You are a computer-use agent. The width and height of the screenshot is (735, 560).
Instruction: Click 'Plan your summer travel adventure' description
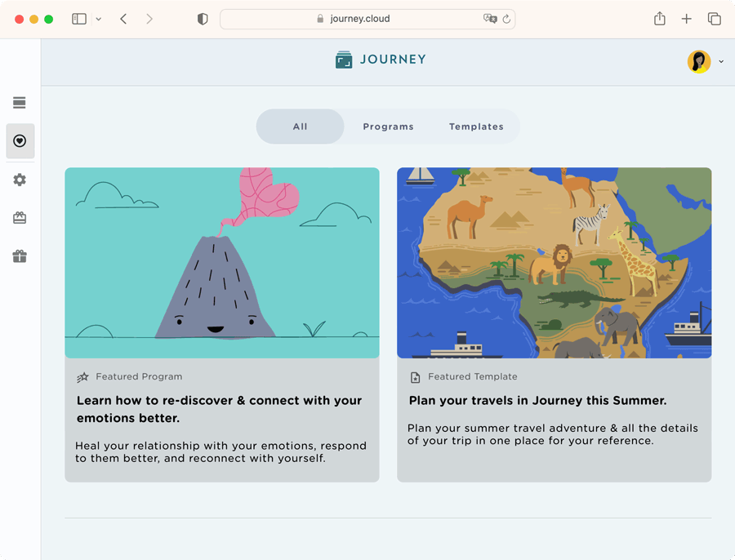(553, 434)
